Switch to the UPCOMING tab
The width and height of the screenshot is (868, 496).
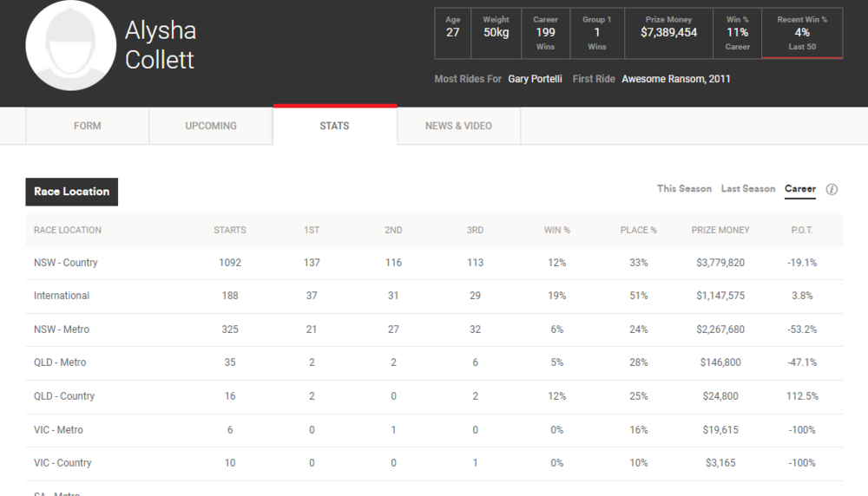pyautogui.click(x=211, y=126)
